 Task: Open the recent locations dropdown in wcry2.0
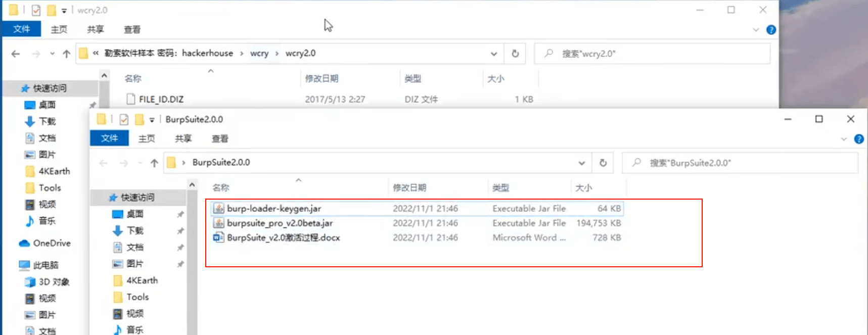coord(52,54)
